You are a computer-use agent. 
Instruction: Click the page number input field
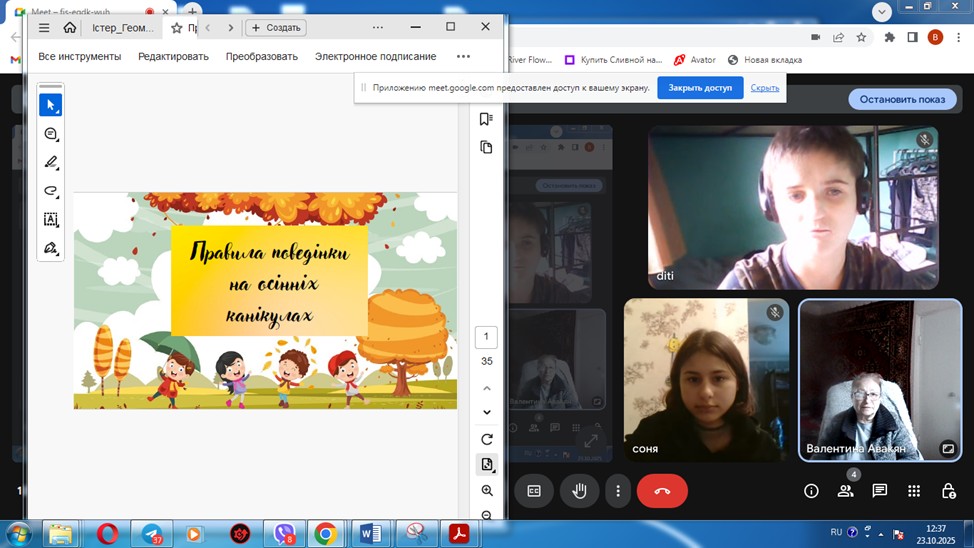pyautogui.click(x=486, y=337)
